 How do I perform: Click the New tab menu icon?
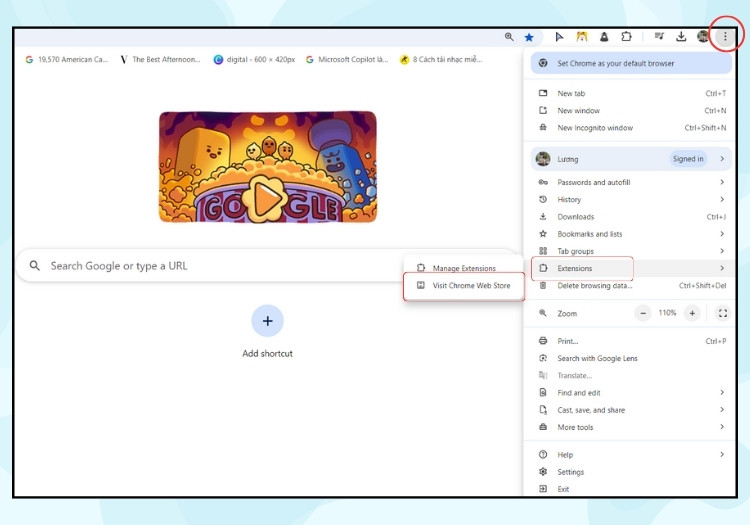click(x=543, y=93)
